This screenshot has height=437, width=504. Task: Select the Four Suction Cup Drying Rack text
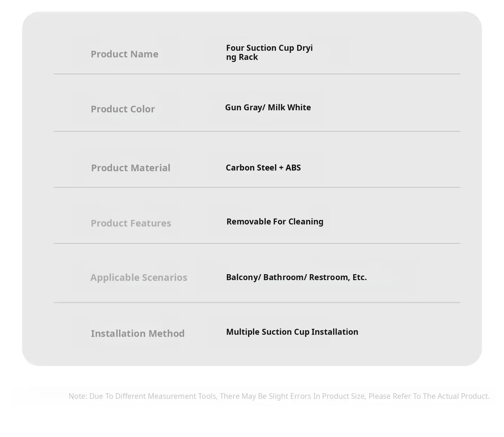[x=269, y=53]
